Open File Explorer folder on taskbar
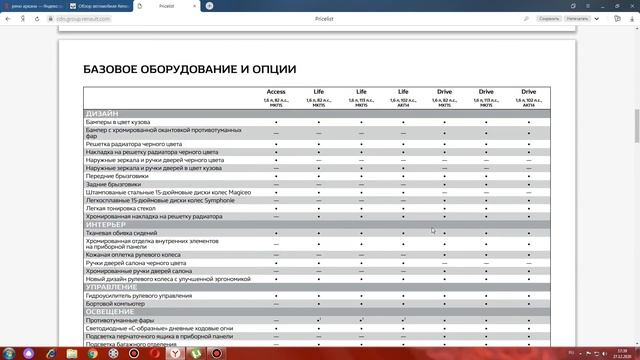Image resolution: width=640 pixels, height=360 pixels. (72, 353)
